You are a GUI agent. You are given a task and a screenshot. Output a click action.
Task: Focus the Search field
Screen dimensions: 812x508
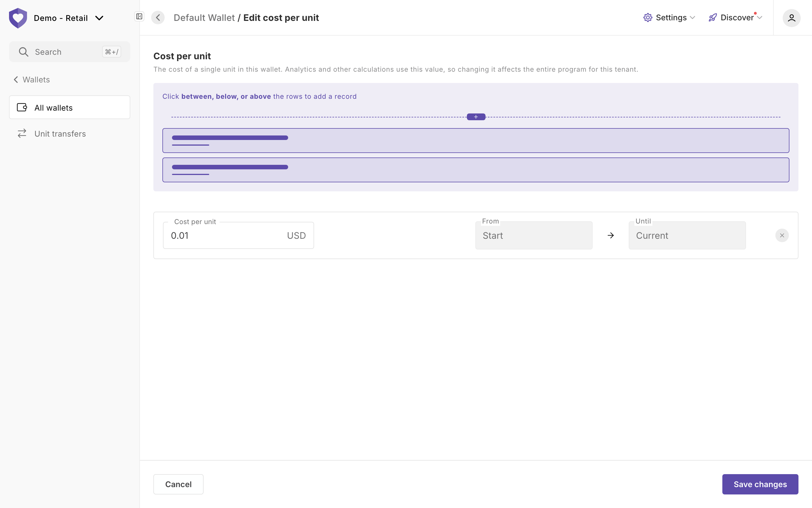tap(69, 52)
